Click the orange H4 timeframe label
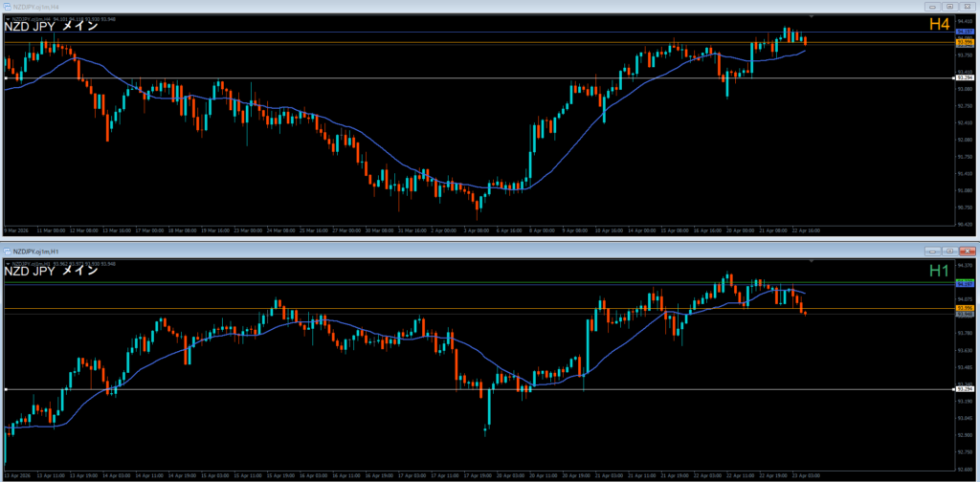This screenshot has height=482, width=980. point(940,25)
